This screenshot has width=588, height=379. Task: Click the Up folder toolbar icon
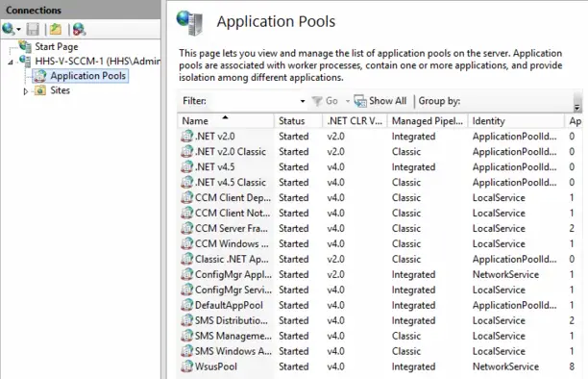[x=56, y=29]
